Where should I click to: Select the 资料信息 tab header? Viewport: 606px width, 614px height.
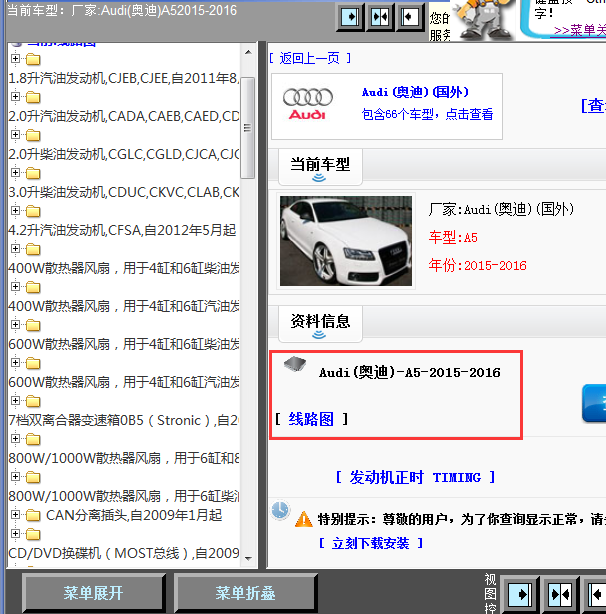320,324
